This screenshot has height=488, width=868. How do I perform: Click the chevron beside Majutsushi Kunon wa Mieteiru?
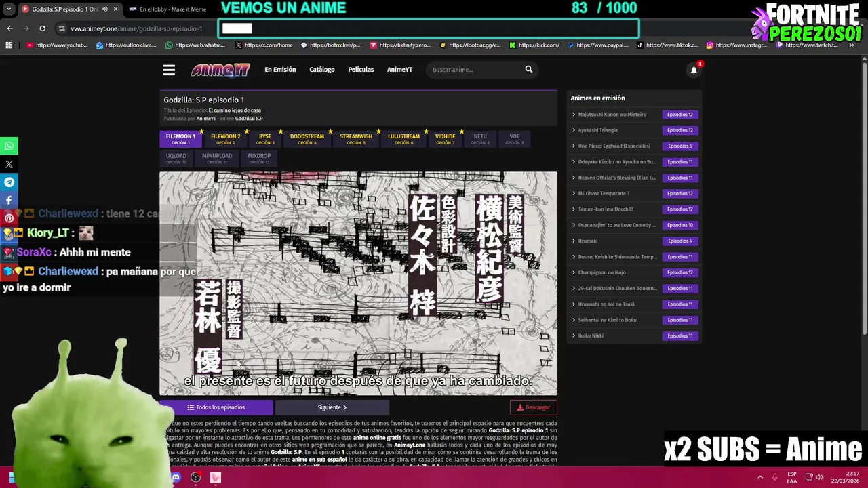click(x=574, y=115)
